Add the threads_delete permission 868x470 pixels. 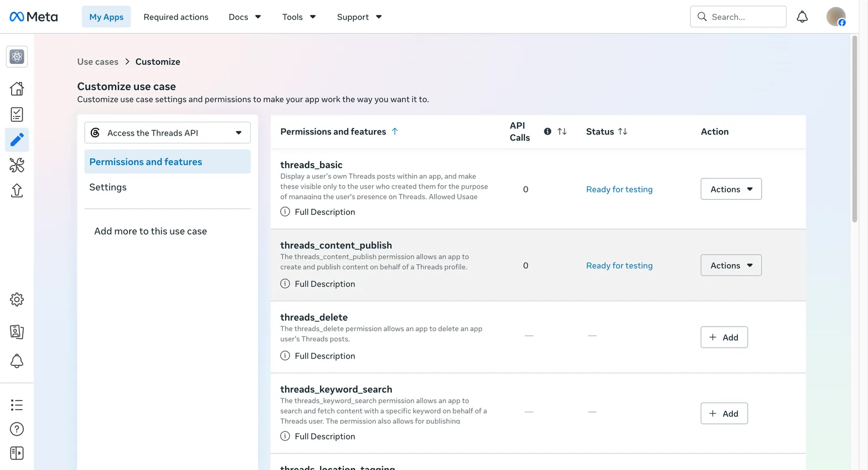(724, 337)
